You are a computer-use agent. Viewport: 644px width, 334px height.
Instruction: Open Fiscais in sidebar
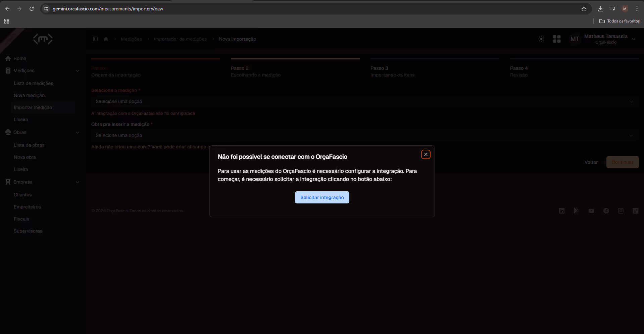click(x=21, y=219)
